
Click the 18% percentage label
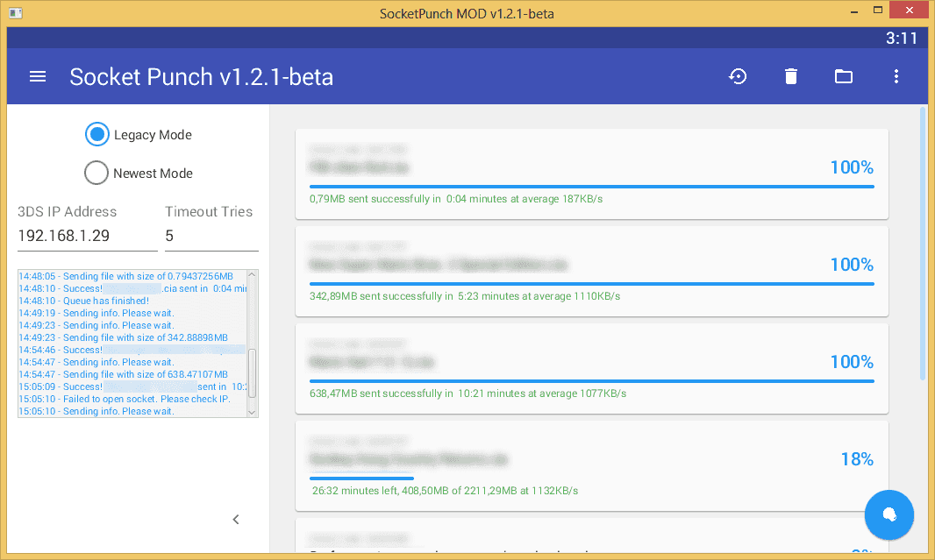click(x=857, y=459)
